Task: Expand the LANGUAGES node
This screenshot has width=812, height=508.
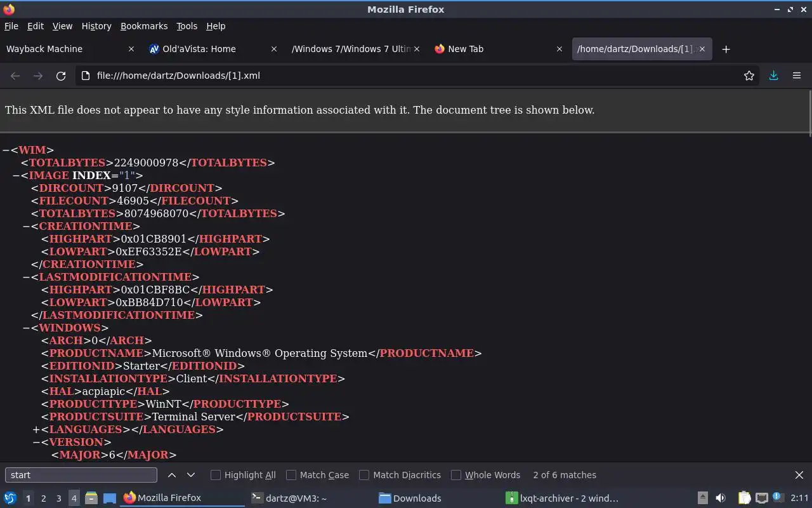Action: (x=36, y=429)
